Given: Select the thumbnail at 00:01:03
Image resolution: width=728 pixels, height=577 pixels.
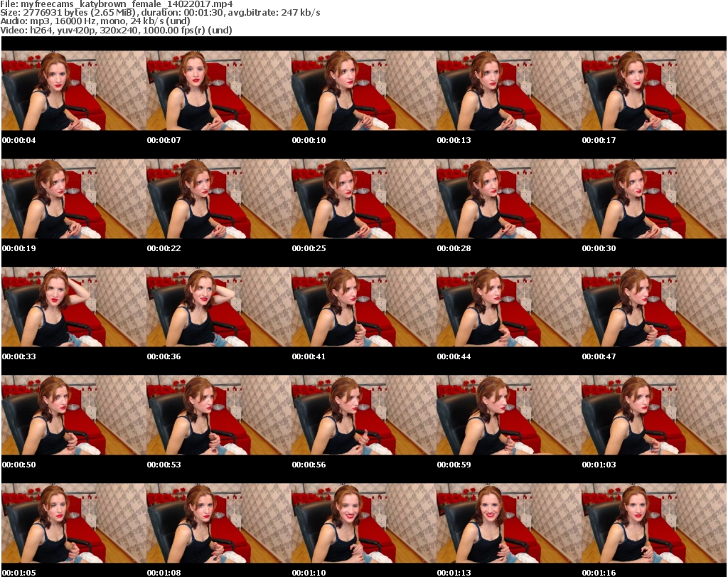Looking at the screenshot, I should tap(653, 415).
